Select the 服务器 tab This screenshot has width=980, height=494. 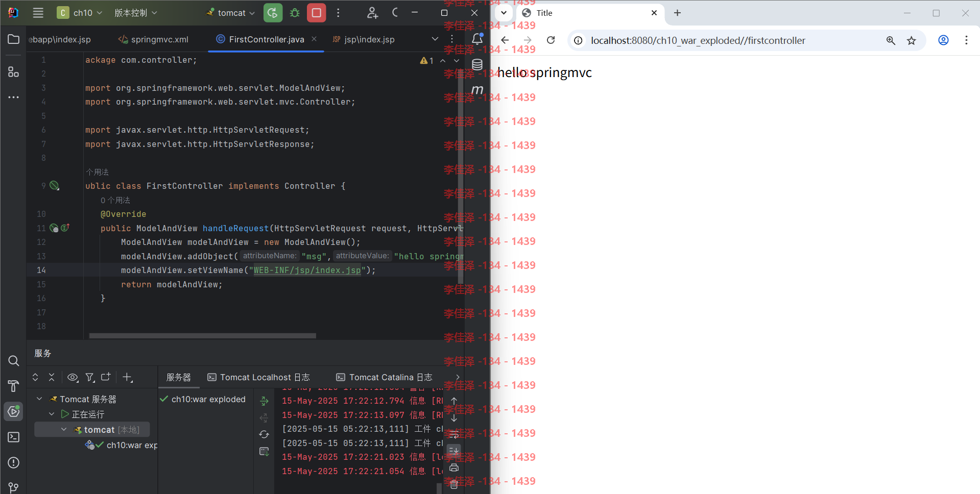pos(178,377)
